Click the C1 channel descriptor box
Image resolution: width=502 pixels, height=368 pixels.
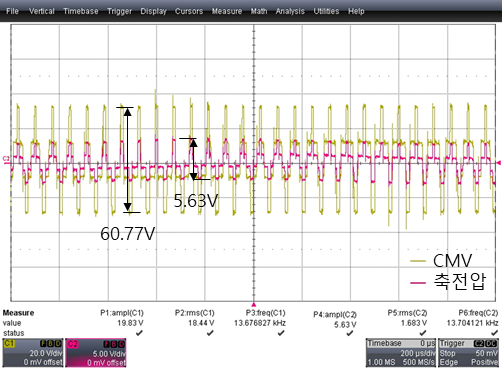[33, 353]
